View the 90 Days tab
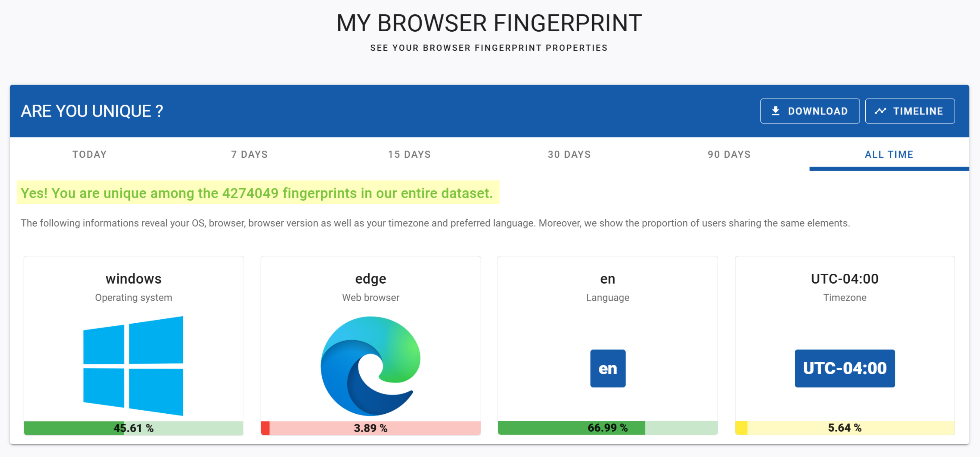This screenshot has width=980, height=457. 729,154
